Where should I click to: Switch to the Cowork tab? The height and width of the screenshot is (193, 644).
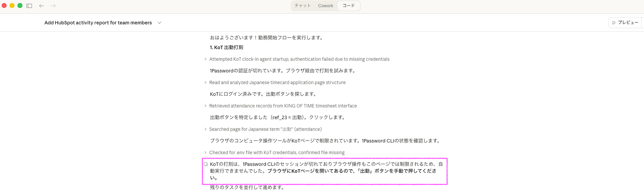[x=325, y=6]
